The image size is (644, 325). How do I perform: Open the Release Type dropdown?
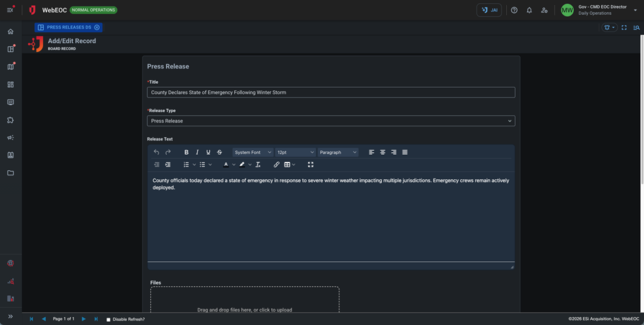(330, 121)
